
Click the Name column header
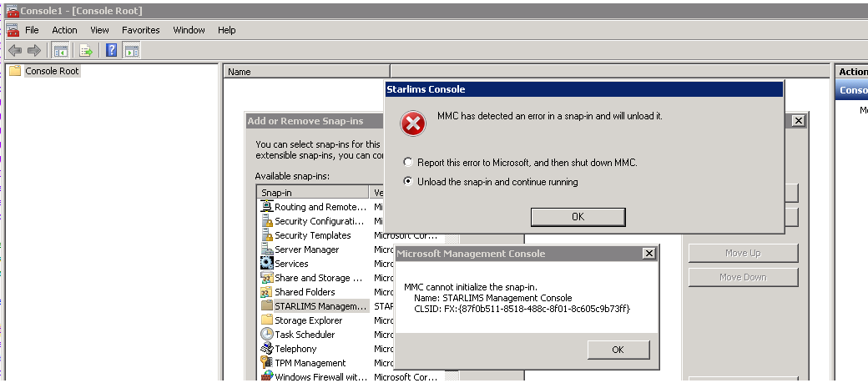307,72
